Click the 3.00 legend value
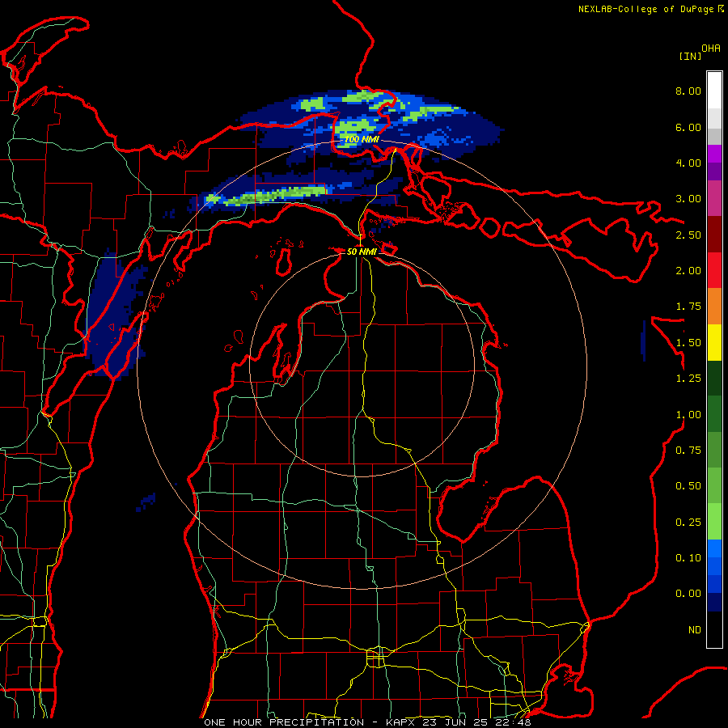 [x=688, y=199]
